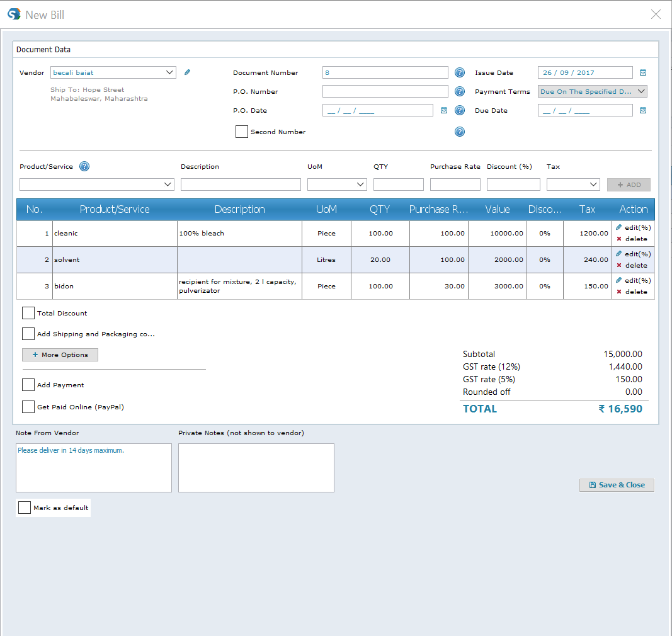
Task: Open the Due Date calendar picker
Action: (x=643, y=110)
